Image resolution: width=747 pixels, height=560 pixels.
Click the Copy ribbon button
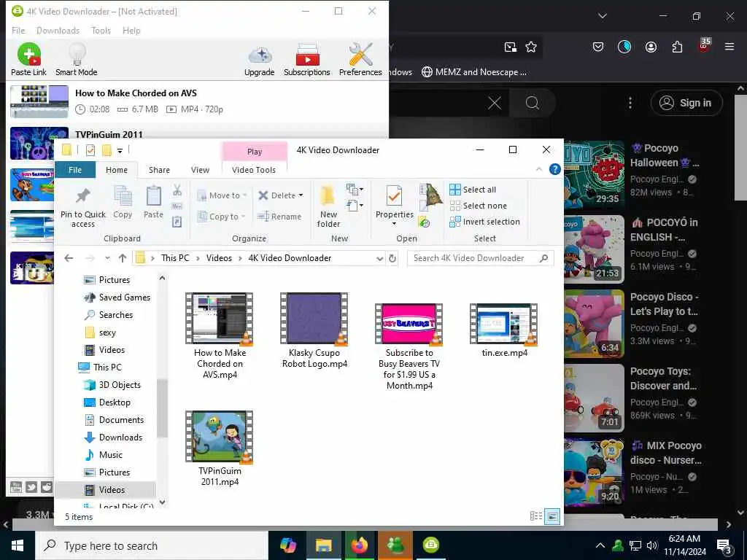[x=123, y=203]
